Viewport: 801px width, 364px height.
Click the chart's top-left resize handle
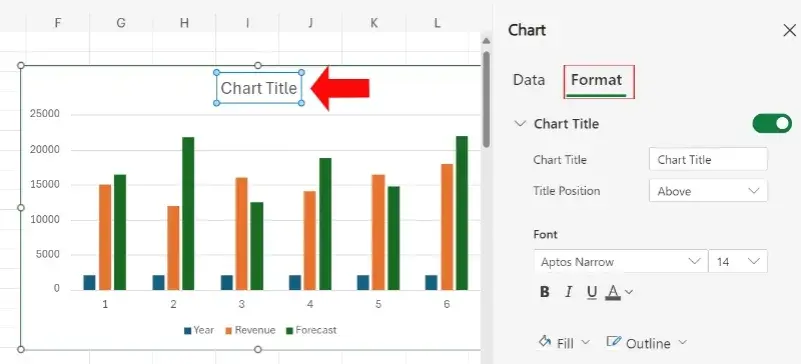coord(21,65)
